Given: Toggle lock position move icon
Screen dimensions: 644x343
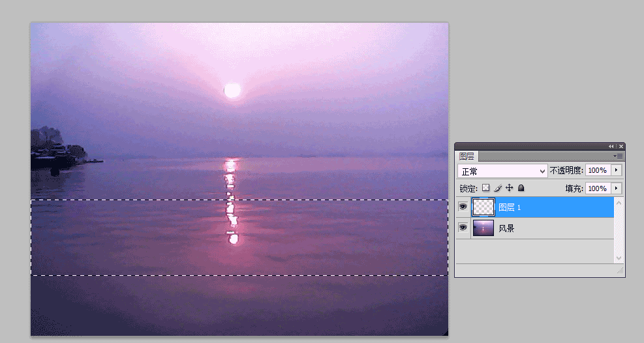Looking at the screenshot, I should click(x=510, y=188).
